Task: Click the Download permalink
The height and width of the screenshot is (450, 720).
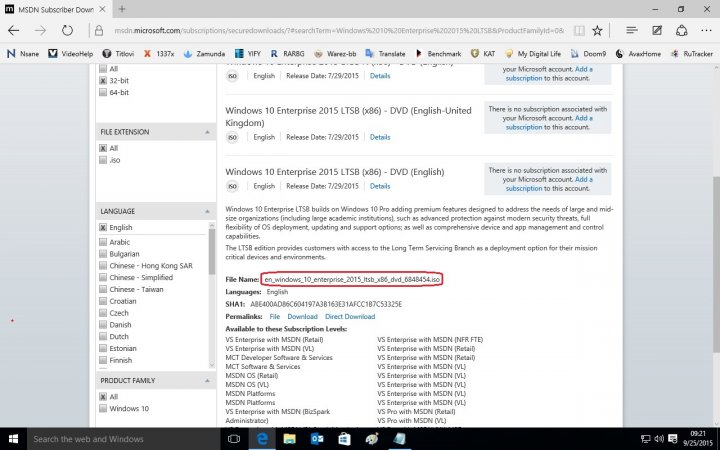Action: [x=302, y=317]
